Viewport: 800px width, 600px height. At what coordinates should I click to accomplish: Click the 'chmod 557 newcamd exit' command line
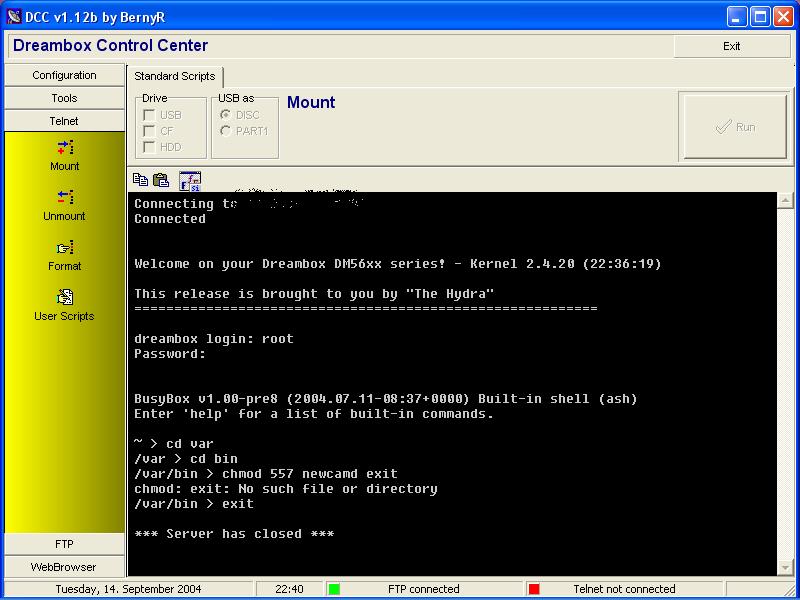click(x=266, y=474)
